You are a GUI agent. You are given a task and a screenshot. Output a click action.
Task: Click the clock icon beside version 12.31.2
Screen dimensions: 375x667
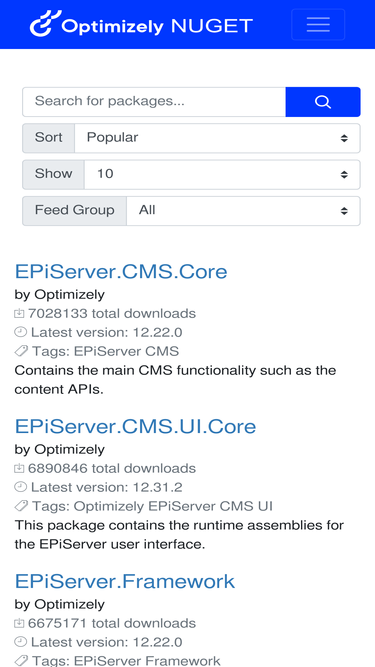click(20, 487)
